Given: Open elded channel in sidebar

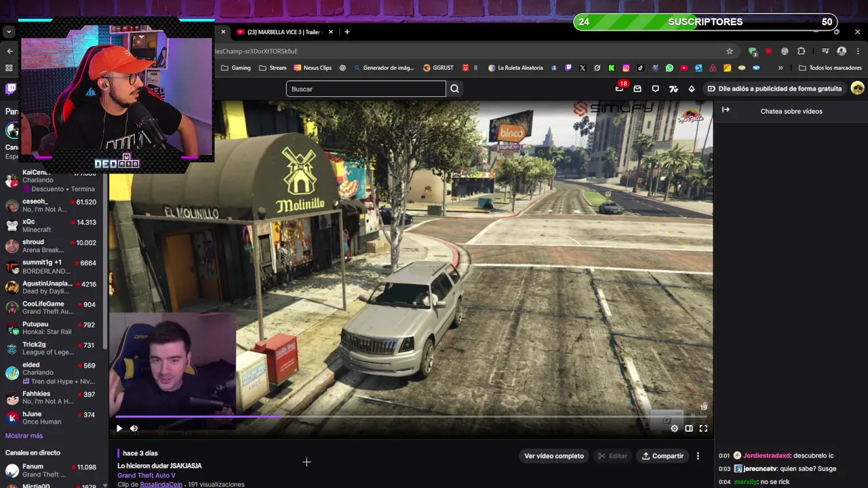Looking at the screenshot, I should click(53, 373).
